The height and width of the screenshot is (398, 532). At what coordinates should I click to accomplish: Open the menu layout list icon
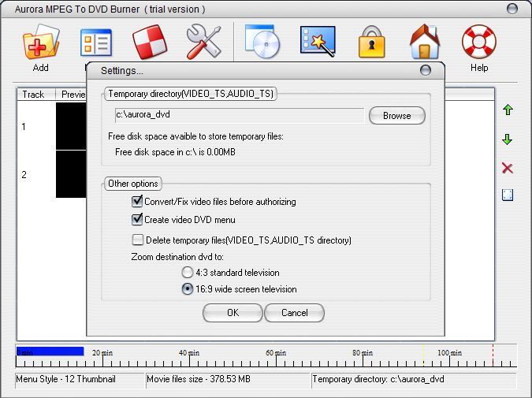coord(96,43)
